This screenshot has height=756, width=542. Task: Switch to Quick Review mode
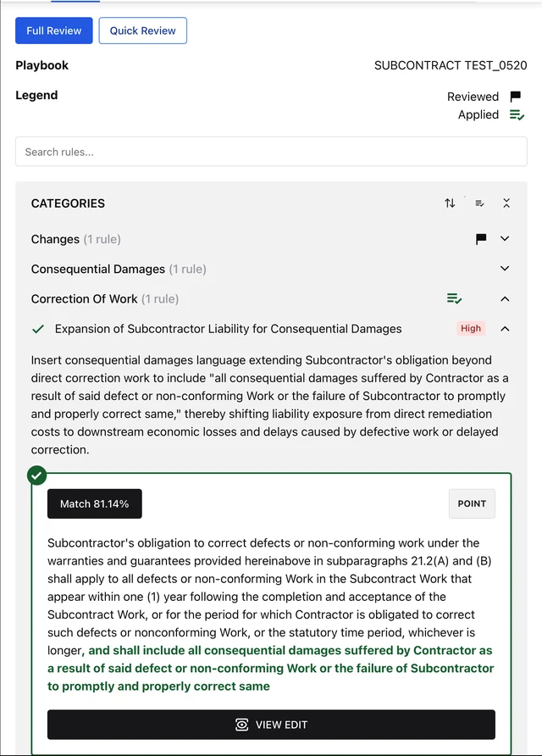click(142, 31)
